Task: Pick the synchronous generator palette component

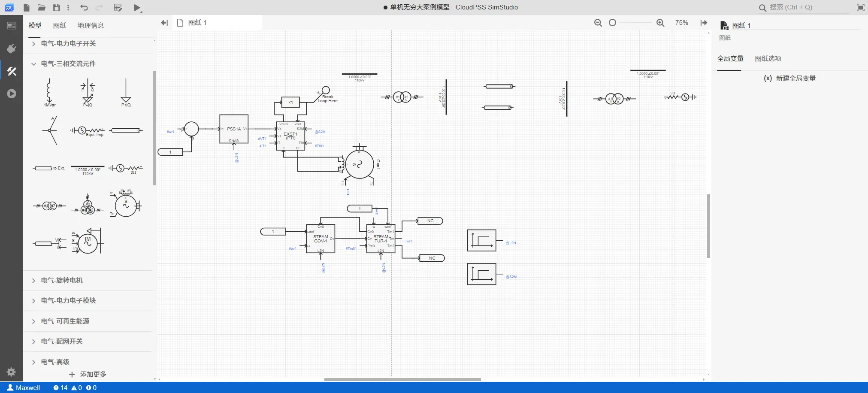Action: coord(126,204)
